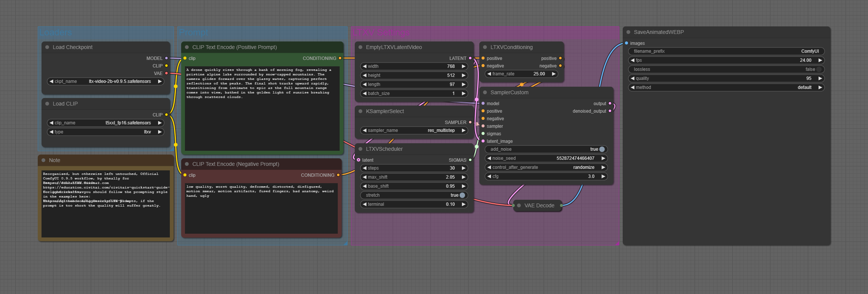The image size is (868, 294).
Task: Open the ckpt_name checkpoint selector
Action: point(106,81)
